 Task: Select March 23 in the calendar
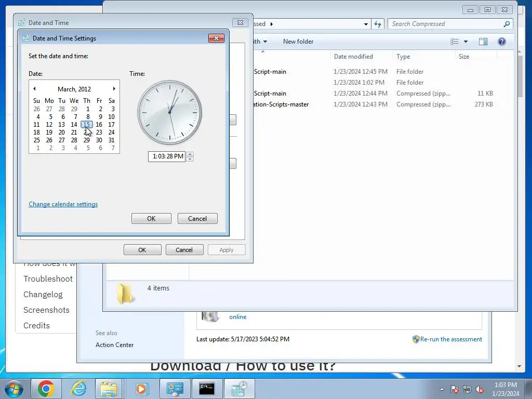pos(99,132)
